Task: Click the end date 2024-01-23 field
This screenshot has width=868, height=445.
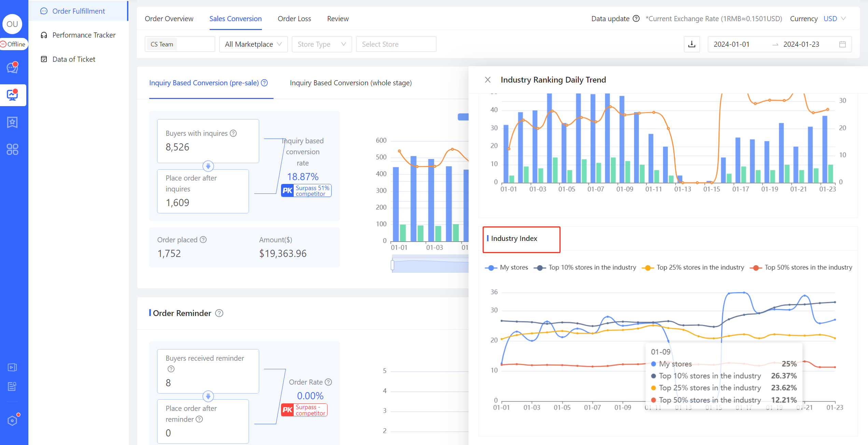Action: point(801,44)
